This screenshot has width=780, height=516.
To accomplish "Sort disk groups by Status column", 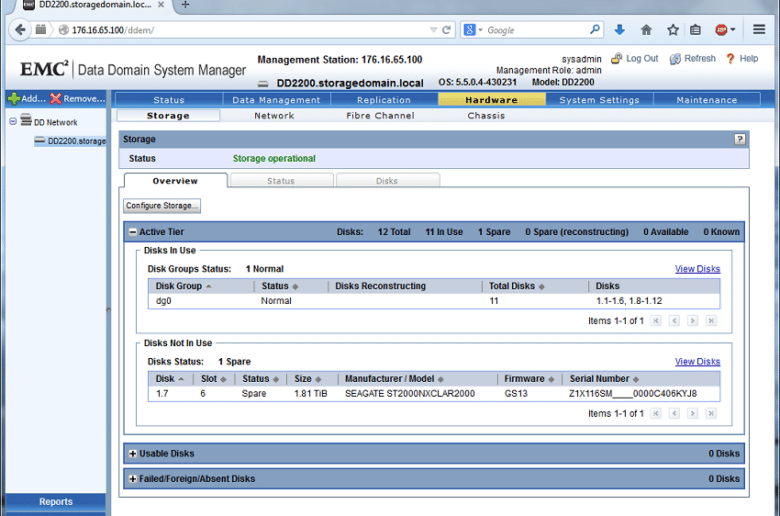I will [x=280, y=286].
